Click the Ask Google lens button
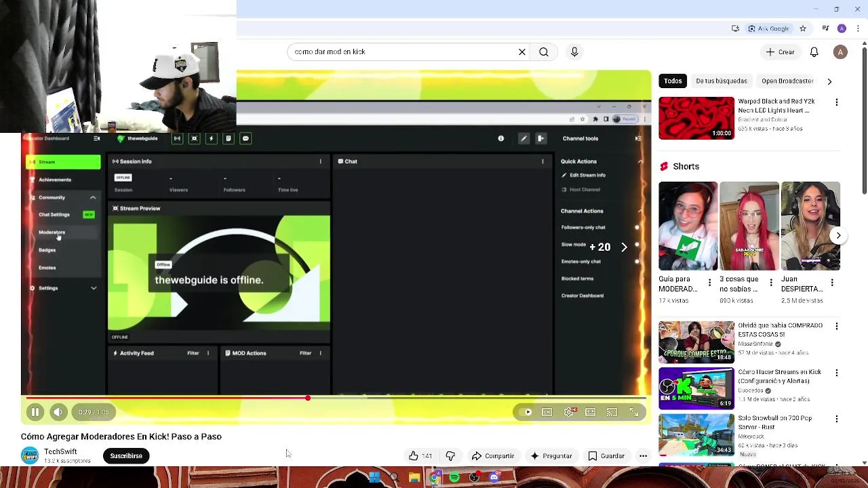The width and height of the screenshot is (868, 488). [769, 28]
